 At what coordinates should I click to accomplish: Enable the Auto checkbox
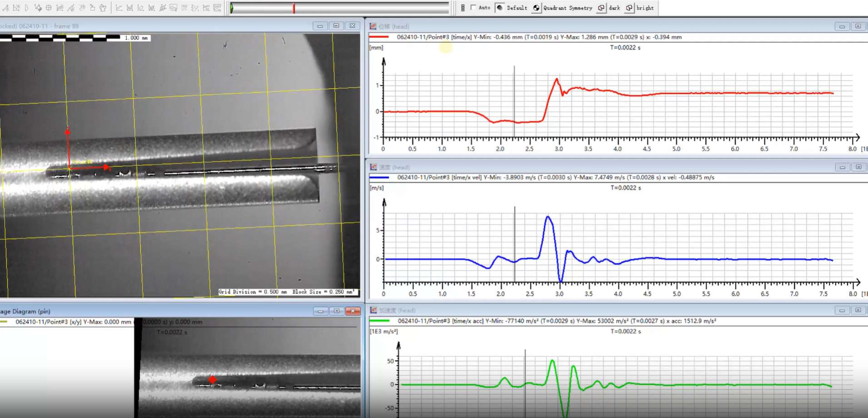(473, 8)
